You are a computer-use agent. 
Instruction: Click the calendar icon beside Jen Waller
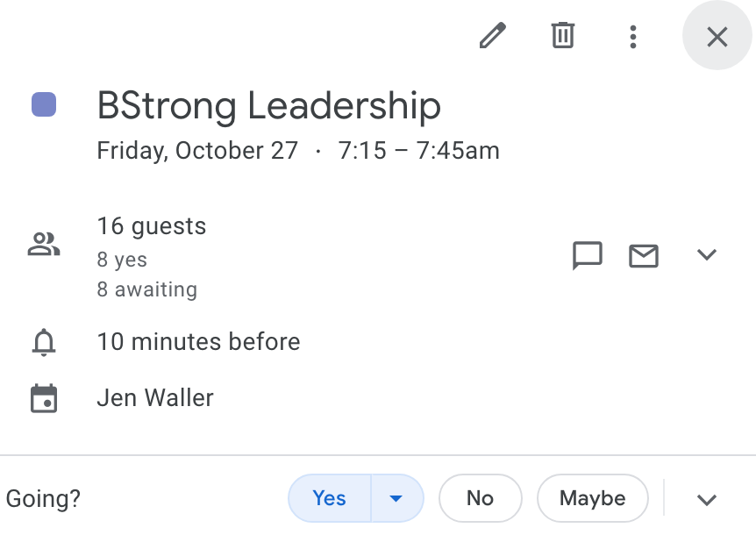click(x=44, y=398)
